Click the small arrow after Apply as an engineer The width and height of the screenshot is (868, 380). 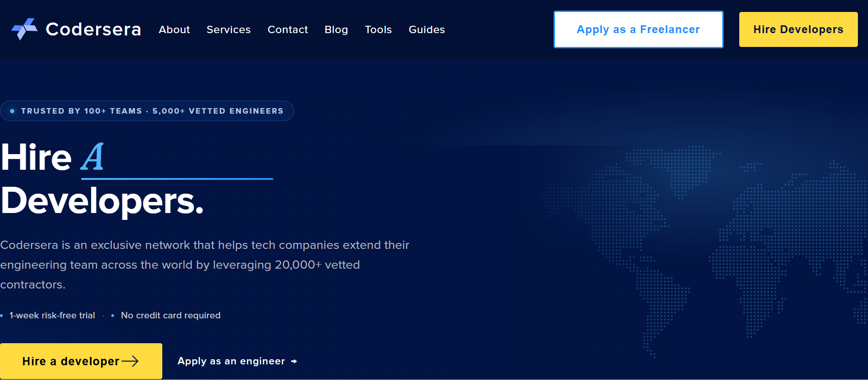(294, 362)
